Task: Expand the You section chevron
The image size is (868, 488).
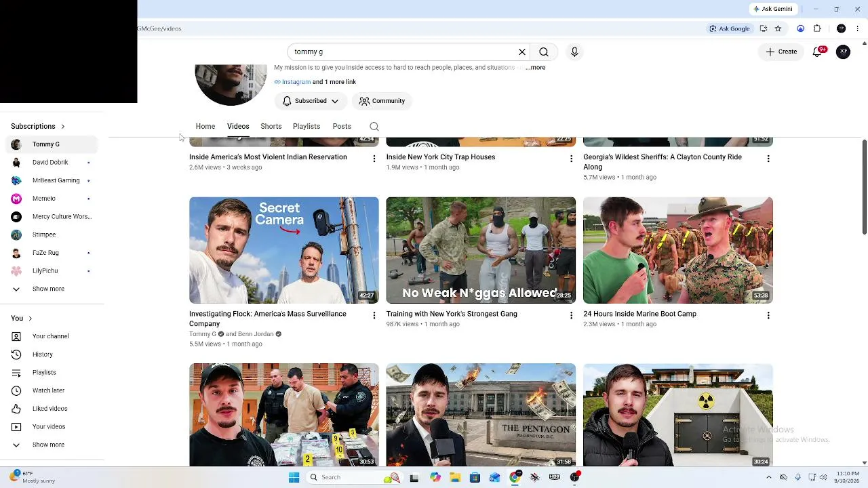Action: (30, 319)
